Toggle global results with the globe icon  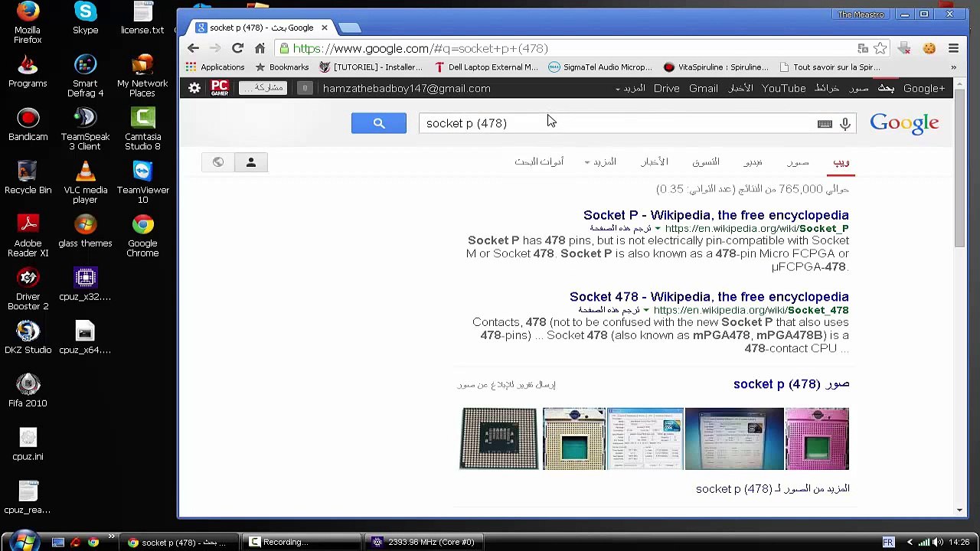(x=218, y=162)
